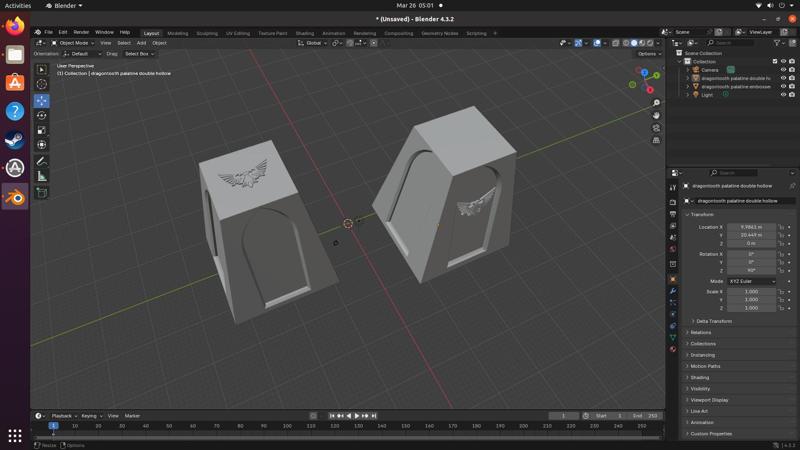Open the Tool properties tab
Viewport: 800px width, 450px height.
(673, 187)
